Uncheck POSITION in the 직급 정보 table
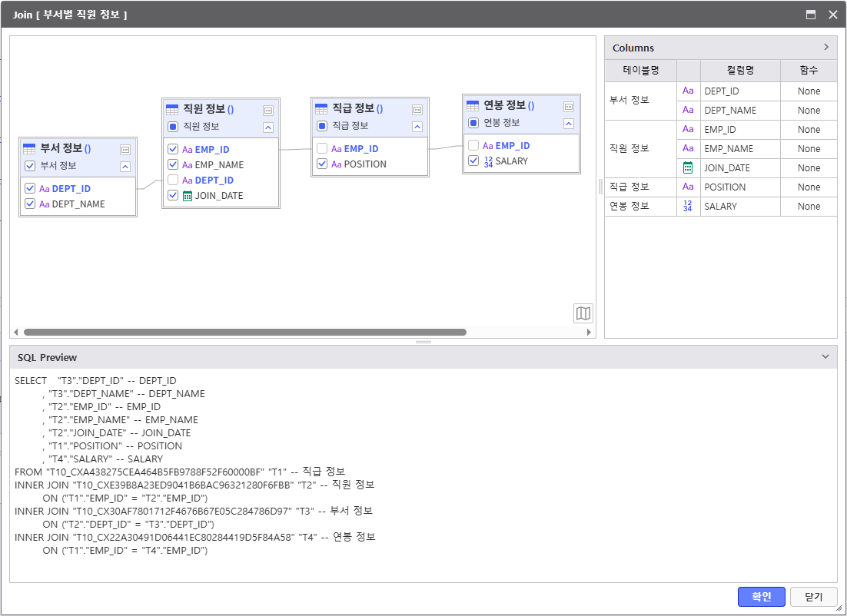847x616 pixels. point(322,164)
